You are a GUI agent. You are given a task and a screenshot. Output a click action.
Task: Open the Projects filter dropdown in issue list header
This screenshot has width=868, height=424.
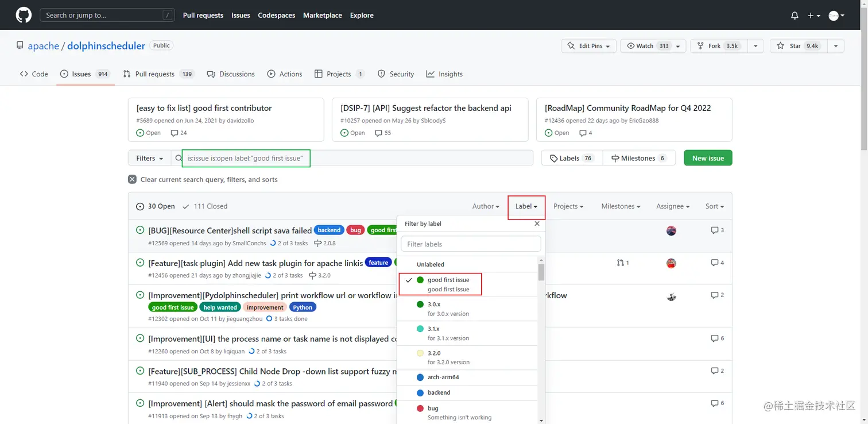pos(568,206)
